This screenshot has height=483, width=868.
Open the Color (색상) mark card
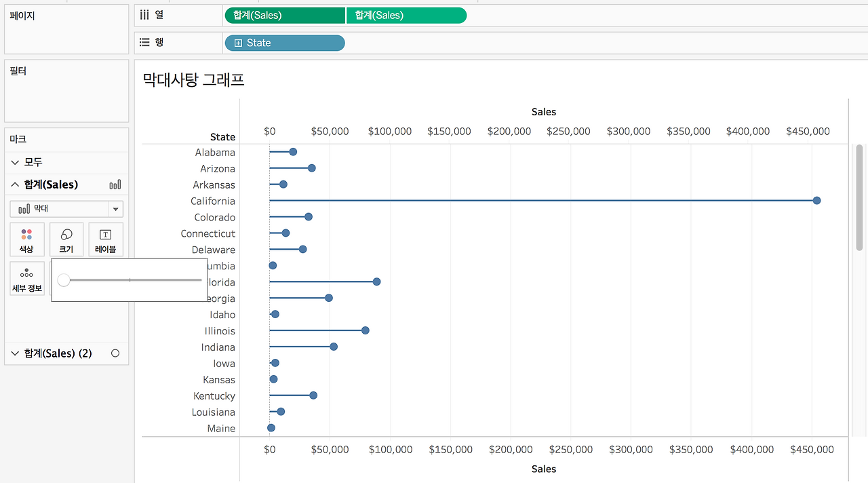click(26, 239)
